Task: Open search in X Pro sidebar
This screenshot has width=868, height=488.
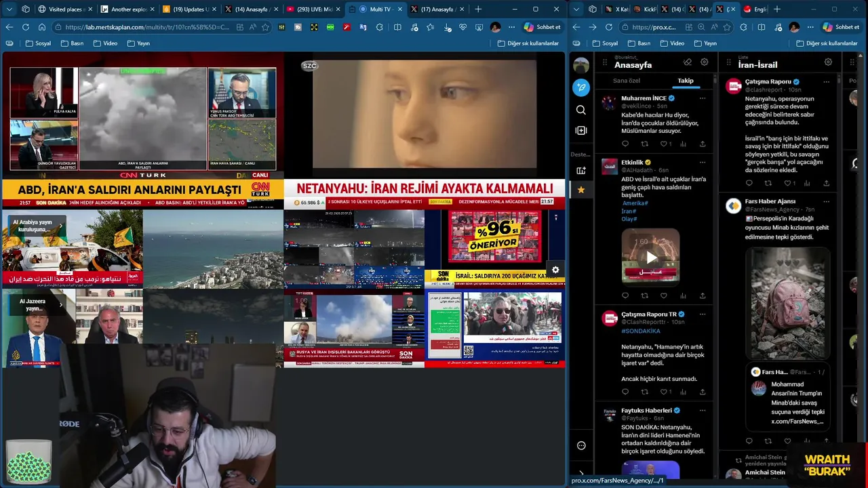Action: click(581, 110)
